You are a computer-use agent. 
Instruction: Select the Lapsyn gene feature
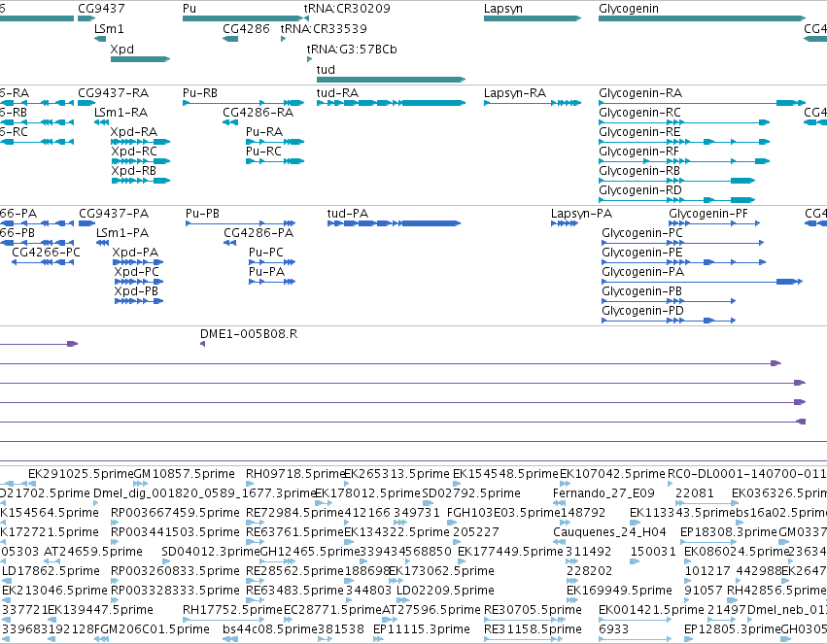(533, 18)
